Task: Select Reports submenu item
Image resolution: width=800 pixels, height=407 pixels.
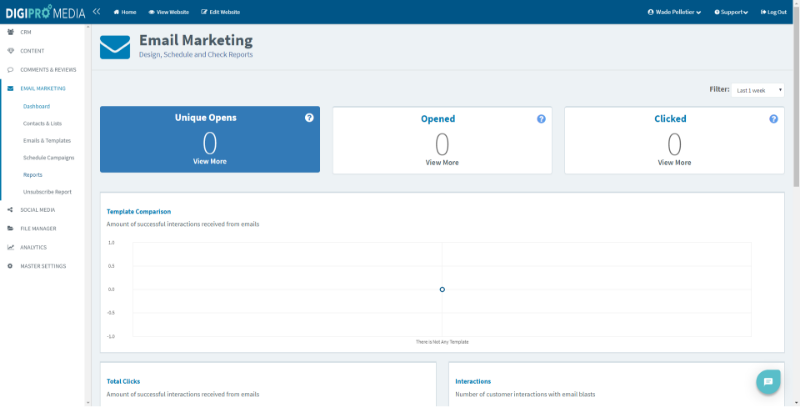Action: (x=33, y=175)
